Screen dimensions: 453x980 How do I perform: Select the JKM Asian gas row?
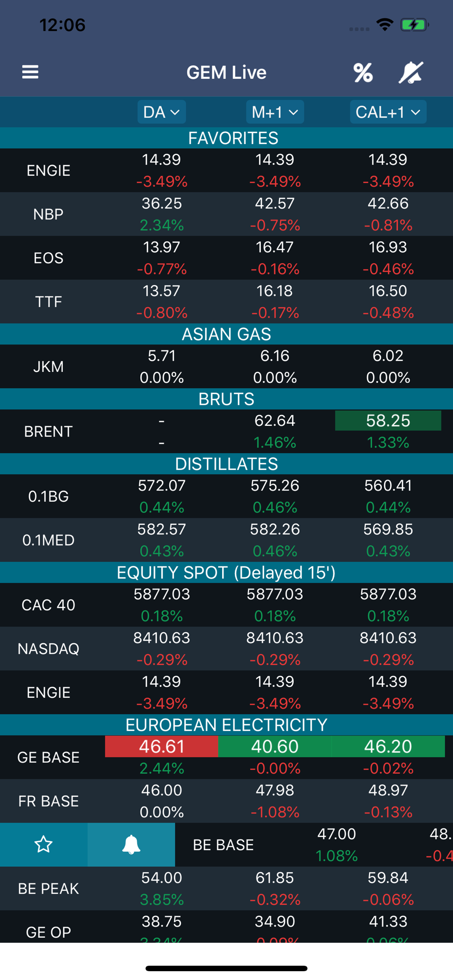pos(49,367)
